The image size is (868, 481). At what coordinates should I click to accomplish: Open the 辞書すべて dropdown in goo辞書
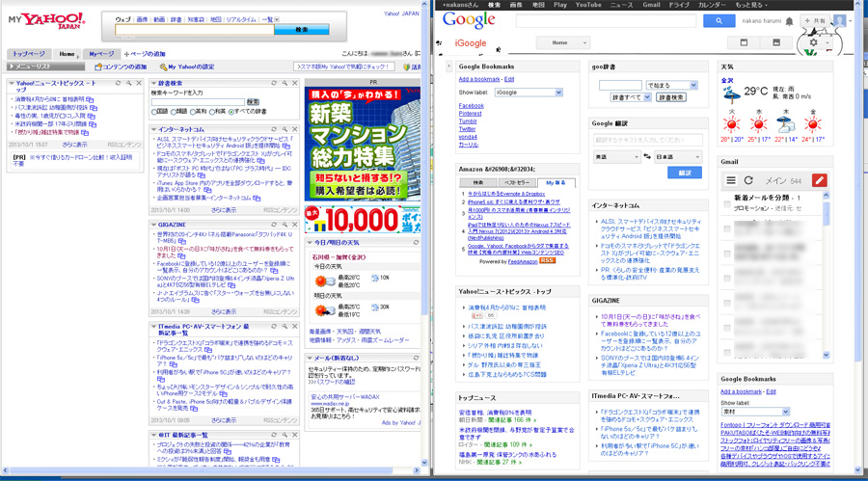(630, 97)
